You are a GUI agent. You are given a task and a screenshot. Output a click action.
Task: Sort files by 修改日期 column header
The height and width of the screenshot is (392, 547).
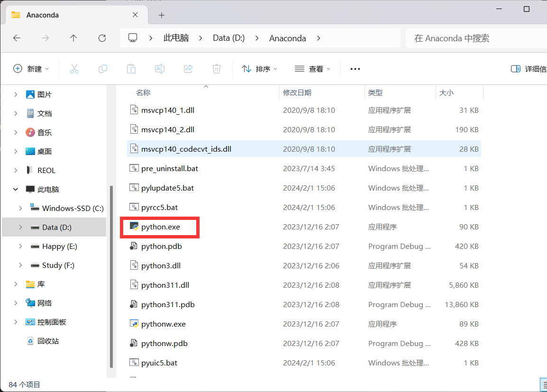(x=297, y=93)
